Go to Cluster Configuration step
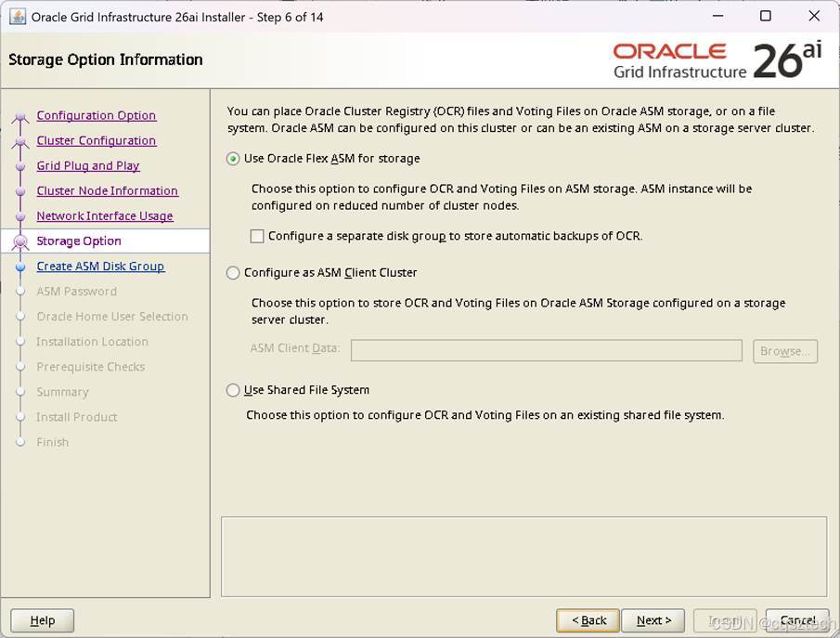 97,140
